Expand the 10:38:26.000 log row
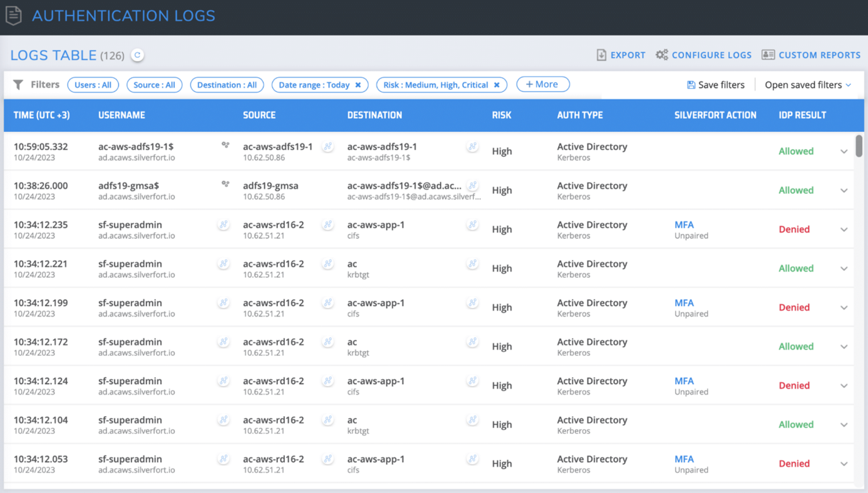Screen dimensions: 868x493 (844, 190)
